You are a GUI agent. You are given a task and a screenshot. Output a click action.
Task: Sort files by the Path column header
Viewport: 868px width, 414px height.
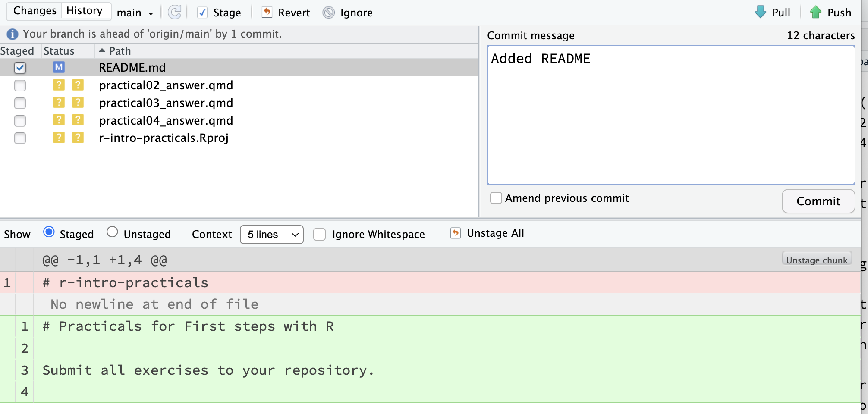(120, 51)
